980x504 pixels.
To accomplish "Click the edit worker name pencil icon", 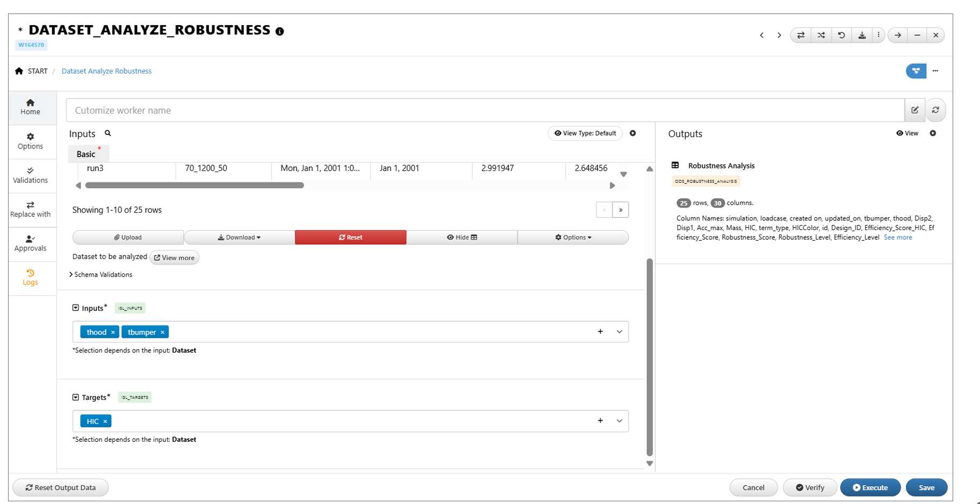I will 915,110.
